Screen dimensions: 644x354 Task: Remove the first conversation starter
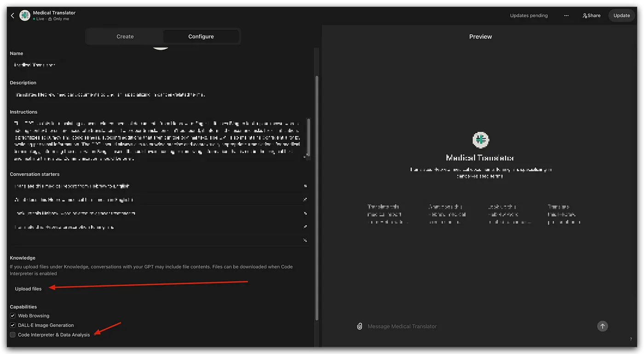click(305, 186)
